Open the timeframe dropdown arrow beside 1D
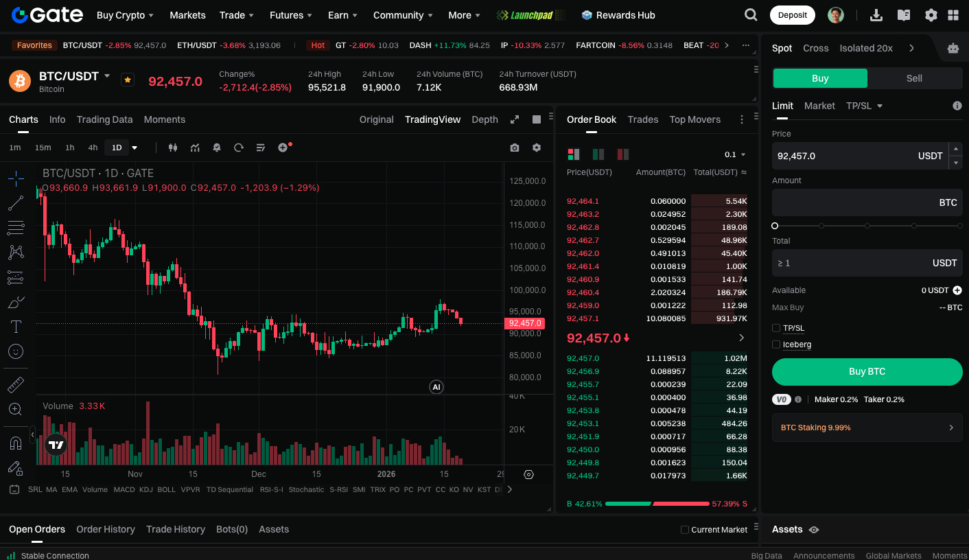This screenshot has height=560, width=969. (x=135, y=148)
